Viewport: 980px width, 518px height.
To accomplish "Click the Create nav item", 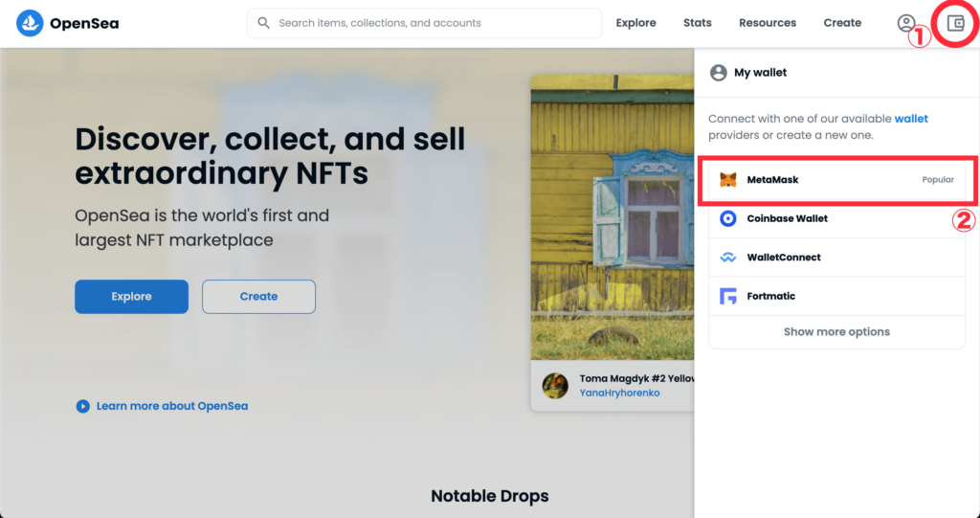I will [842, 23].
